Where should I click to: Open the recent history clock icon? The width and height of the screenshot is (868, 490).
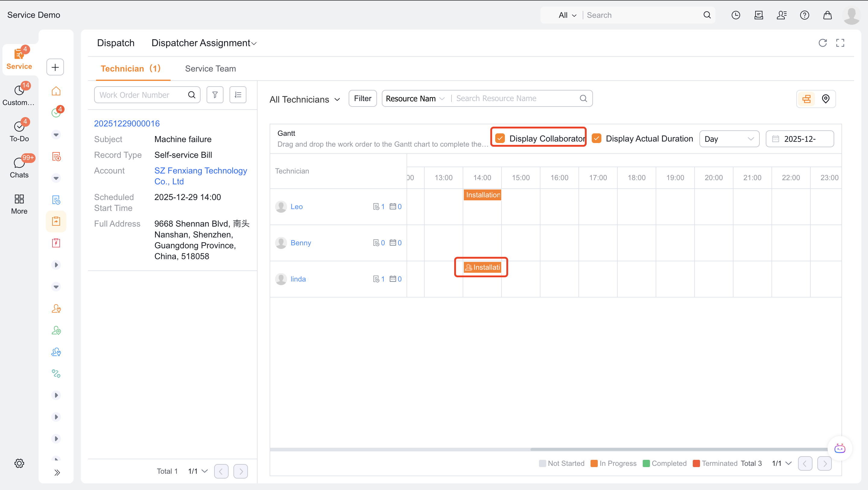736,15
